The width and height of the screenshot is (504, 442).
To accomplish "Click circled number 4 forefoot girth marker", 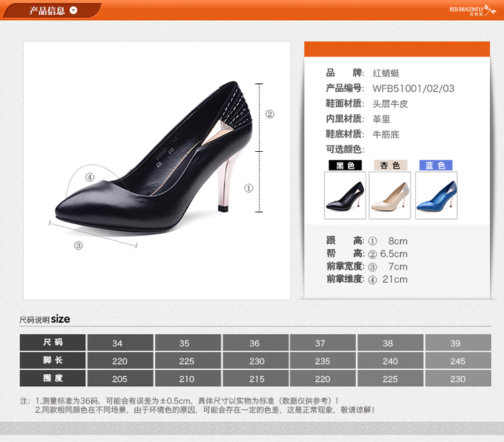I will tap(90, 177).
